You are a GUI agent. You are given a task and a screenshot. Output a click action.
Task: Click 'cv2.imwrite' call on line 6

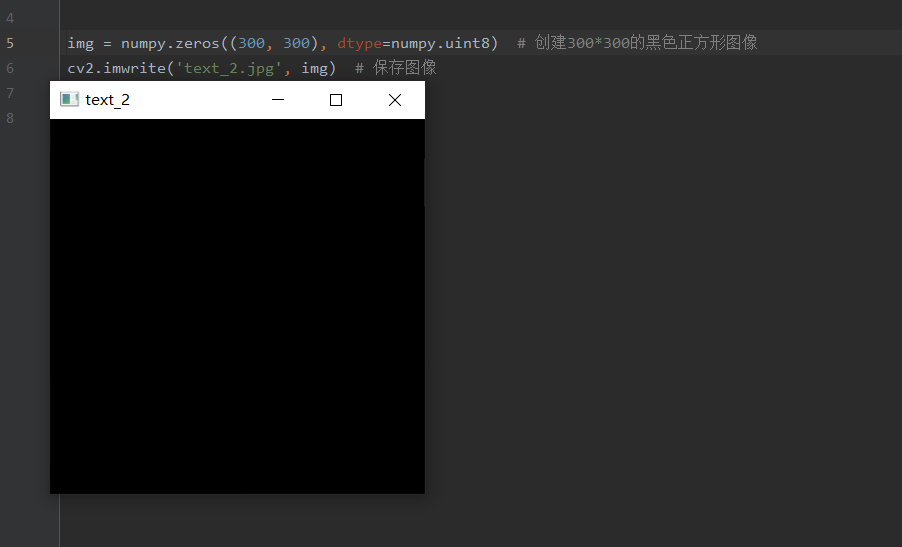[117, 68]
